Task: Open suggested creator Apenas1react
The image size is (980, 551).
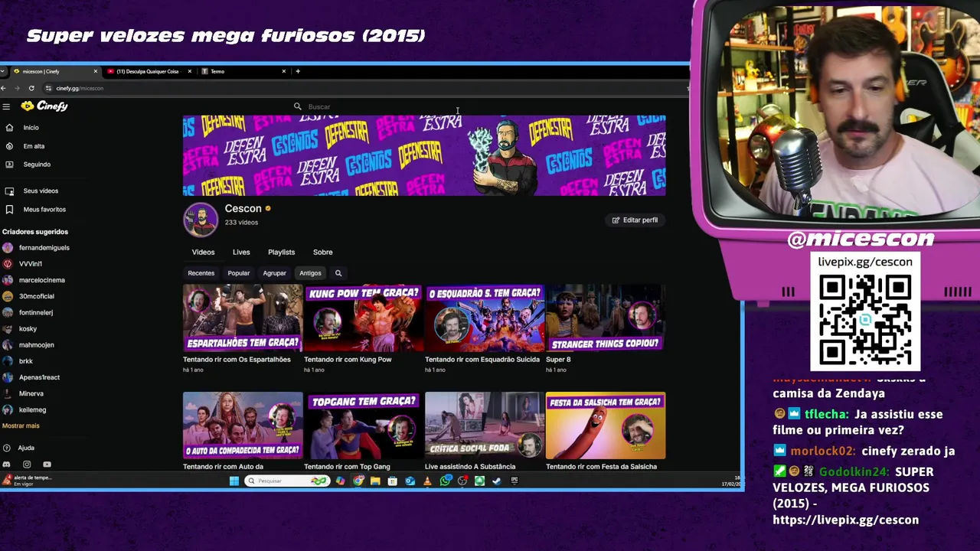Action: click(31, 377)
